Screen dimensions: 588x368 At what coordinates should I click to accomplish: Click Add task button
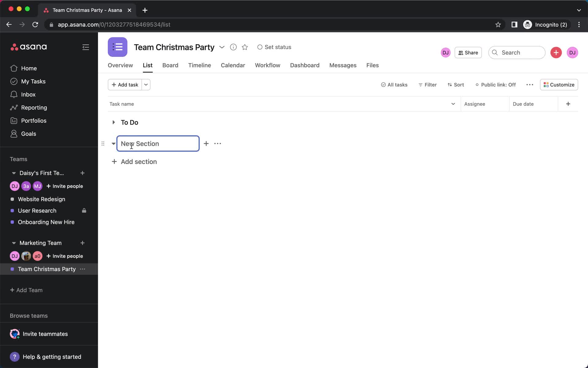point(124,84)
